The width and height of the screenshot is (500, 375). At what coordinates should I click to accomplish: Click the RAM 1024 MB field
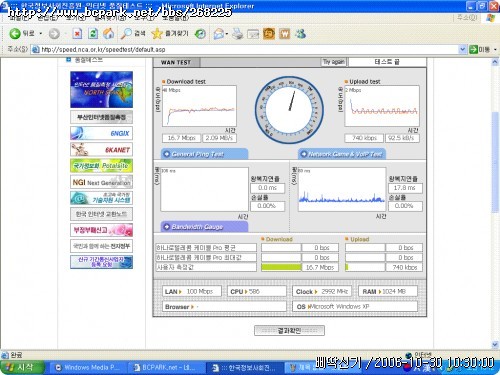coord(387,291)
